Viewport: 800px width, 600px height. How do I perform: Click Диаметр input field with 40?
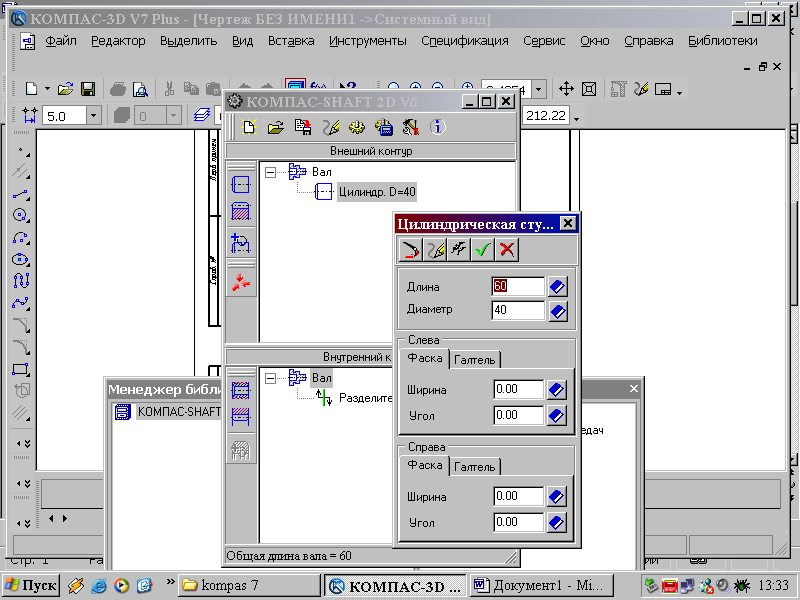click(x=518, y=310)
